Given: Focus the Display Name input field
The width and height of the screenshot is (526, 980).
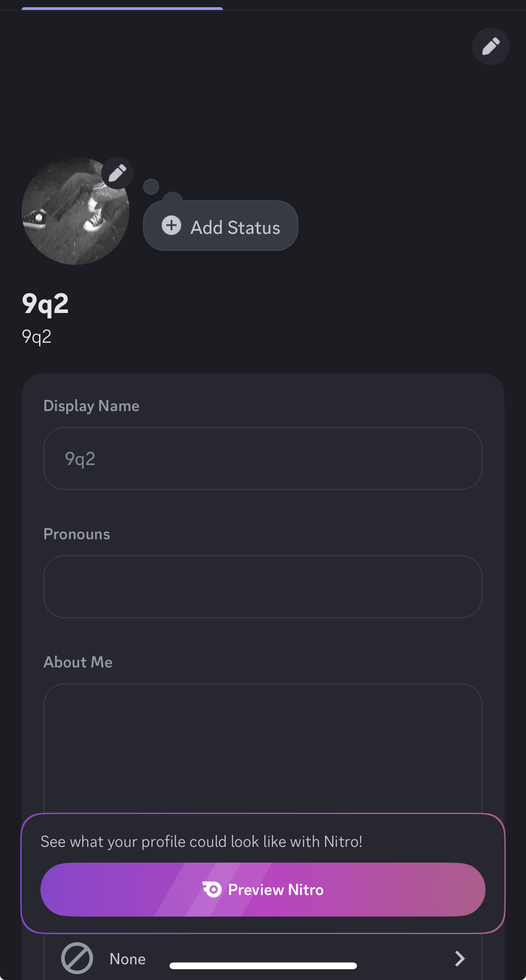Looking at the screenshot, I should [x=263, y=458].
